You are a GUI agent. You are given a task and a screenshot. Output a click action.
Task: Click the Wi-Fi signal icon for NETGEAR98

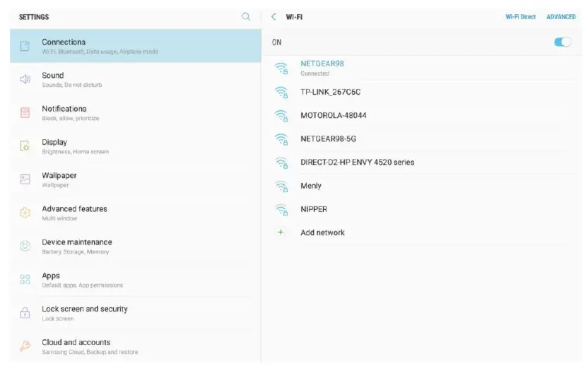(281, 69)
